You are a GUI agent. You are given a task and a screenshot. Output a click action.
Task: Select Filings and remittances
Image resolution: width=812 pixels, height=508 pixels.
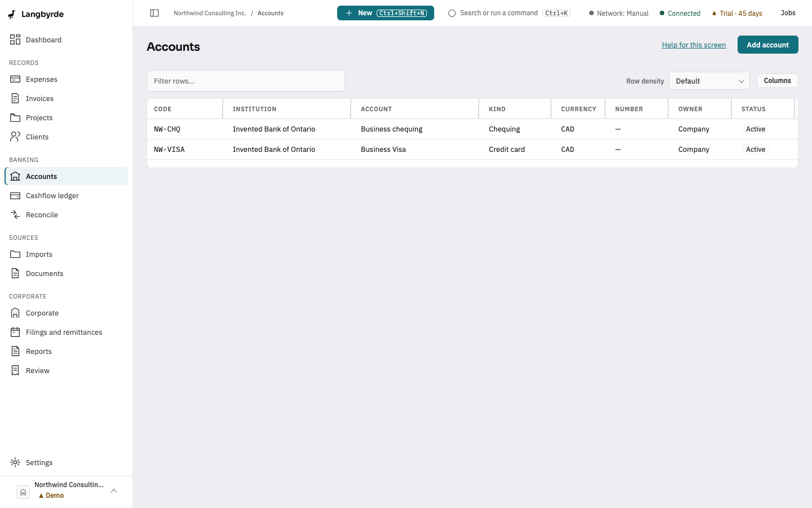67,332
